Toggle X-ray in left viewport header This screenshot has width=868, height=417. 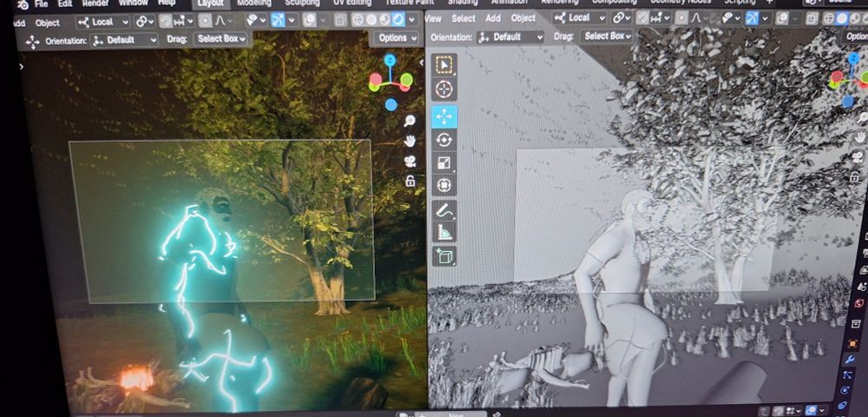pyautogui.click(x=340, y=21)
